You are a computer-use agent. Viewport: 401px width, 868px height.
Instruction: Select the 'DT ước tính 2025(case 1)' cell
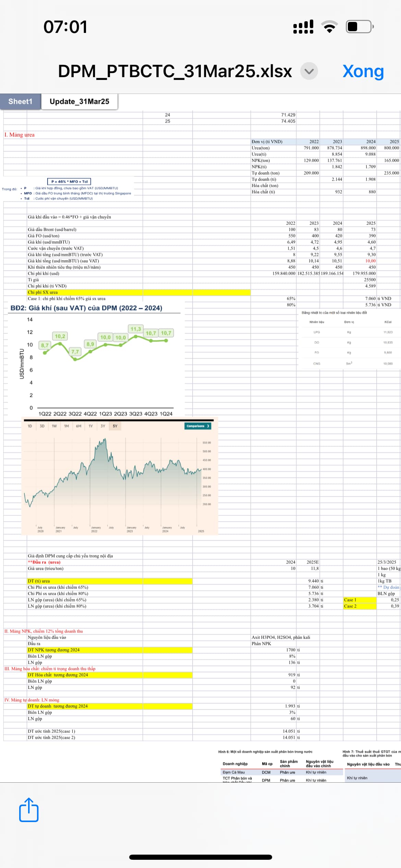[51, 731]
